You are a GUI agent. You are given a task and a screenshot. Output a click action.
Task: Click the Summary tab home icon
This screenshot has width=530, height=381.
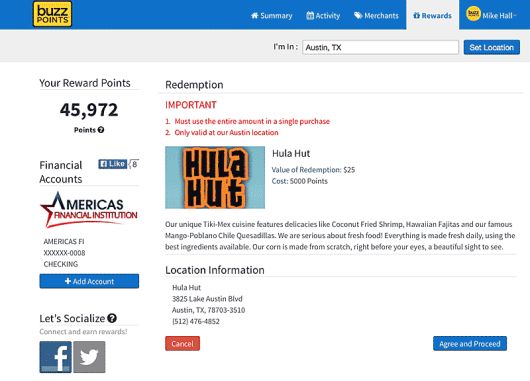255,15
